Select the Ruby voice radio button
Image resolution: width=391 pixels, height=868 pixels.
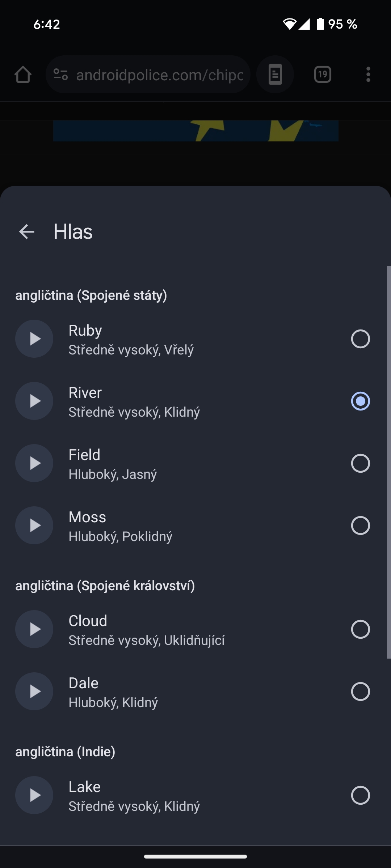(360, 339)
